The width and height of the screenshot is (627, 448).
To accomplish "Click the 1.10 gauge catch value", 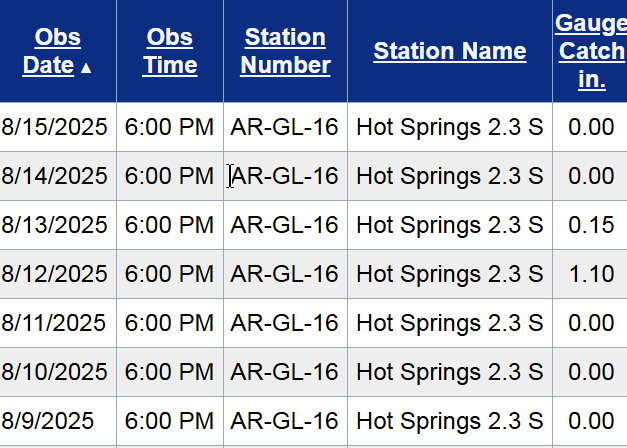I will coord(591,273).
